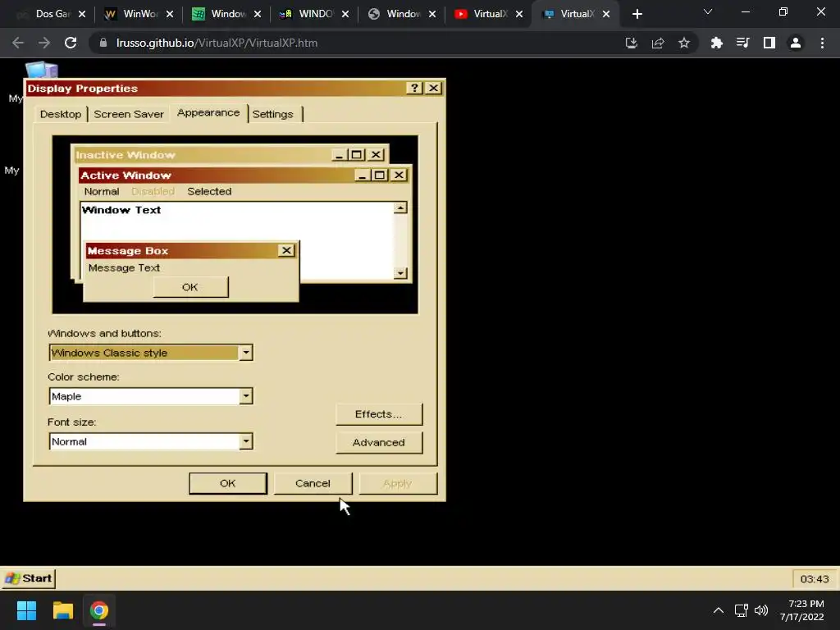Viewport: 840px width, 630px height.
Task: Open the XP Start button
Action: 29,578
